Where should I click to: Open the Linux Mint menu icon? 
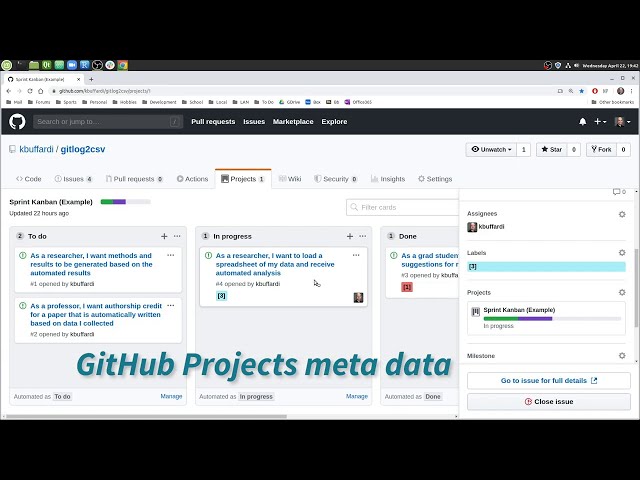[x=7, y=65]
